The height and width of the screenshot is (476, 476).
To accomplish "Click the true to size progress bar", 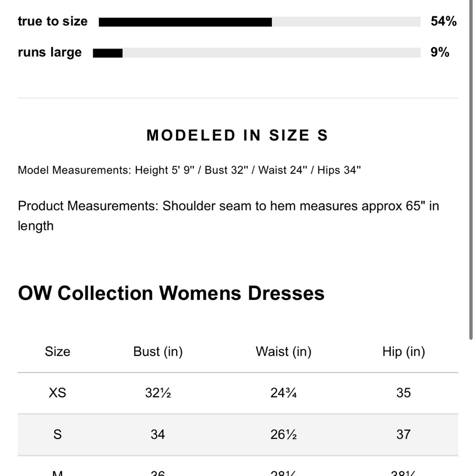I will pyautogui.click(x=259, y=22).
